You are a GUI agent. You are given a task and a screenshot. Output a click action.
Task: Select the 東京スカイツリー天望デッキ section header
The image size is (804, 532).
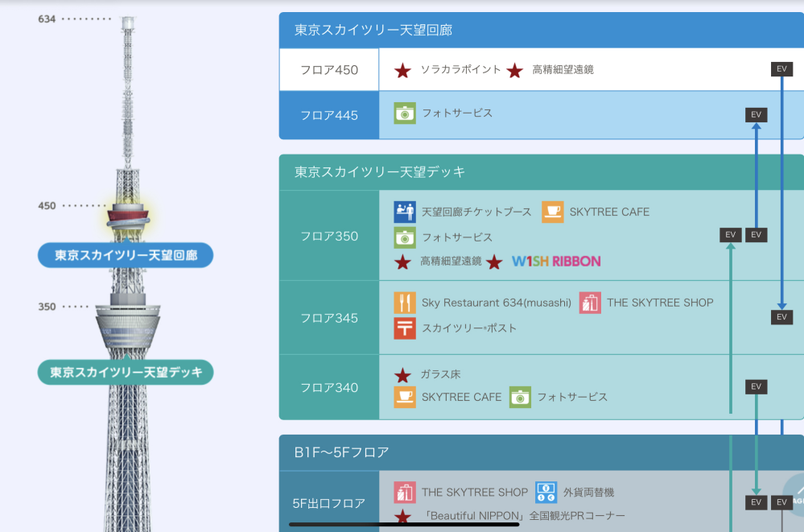[x=542, y=172]
